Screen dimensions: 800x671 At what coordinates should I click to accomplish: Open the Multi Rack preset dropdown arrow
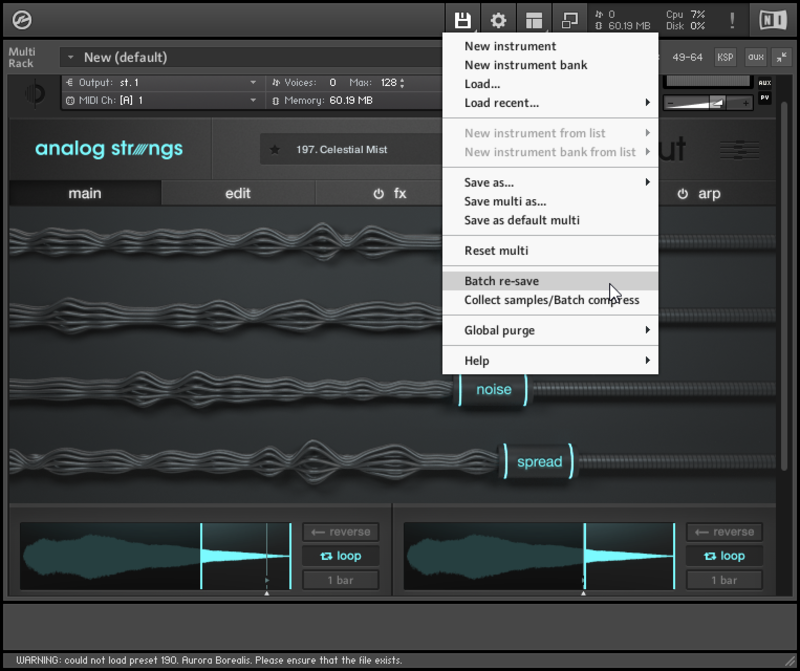(x=70, y=57)
